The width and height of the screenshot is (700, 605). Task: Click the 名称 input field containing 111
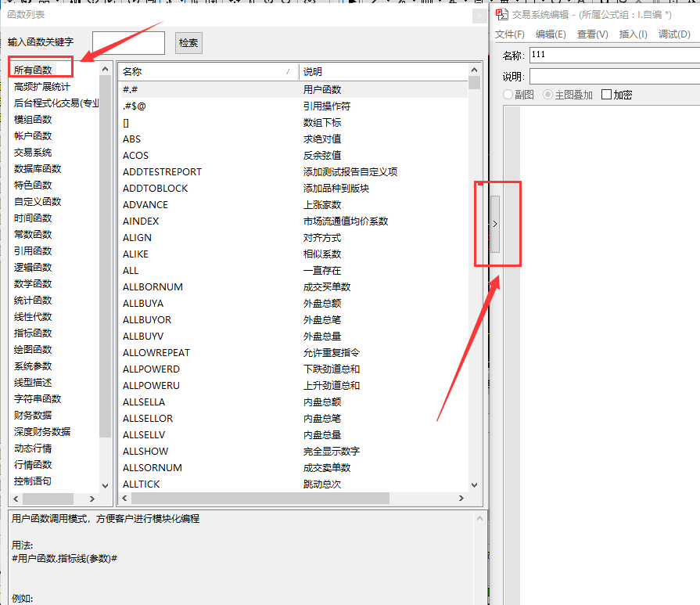coord(615,55)
